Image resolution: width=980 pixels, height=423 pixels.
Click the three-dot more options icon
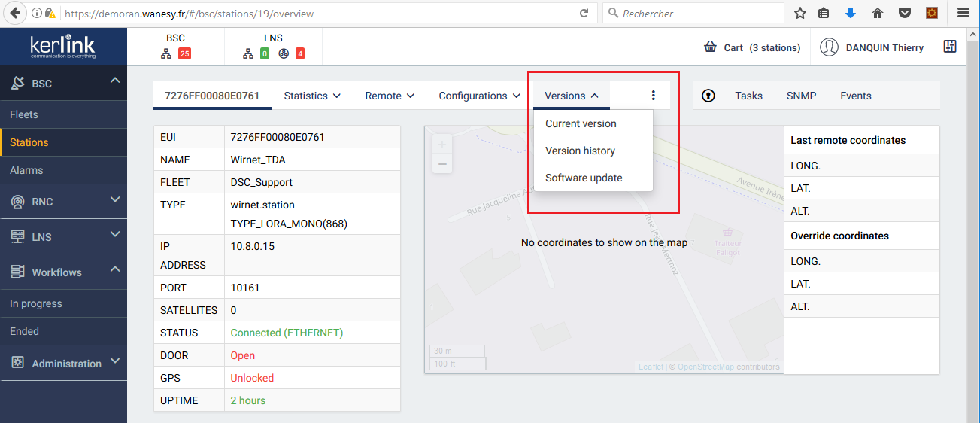click(x=653, y=96)
